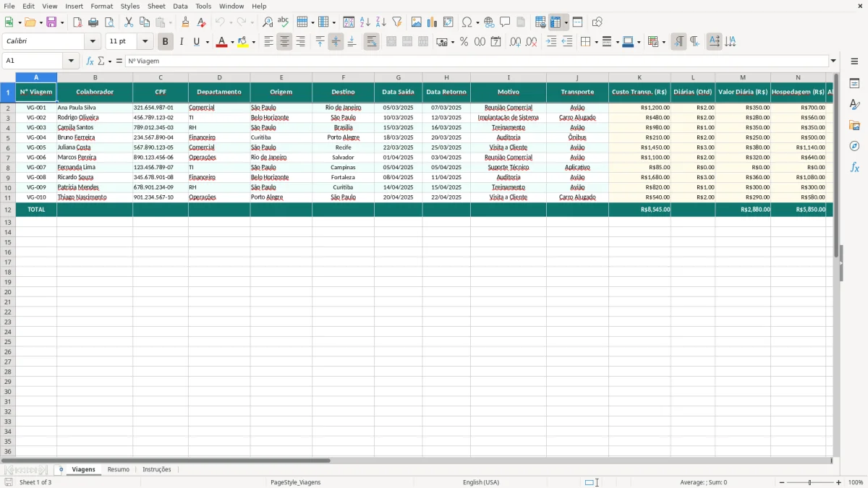Click PageStyle_Viagens in status bar
Image resolution: width=868 pixels, height=488 pixels.
point(295,482)
